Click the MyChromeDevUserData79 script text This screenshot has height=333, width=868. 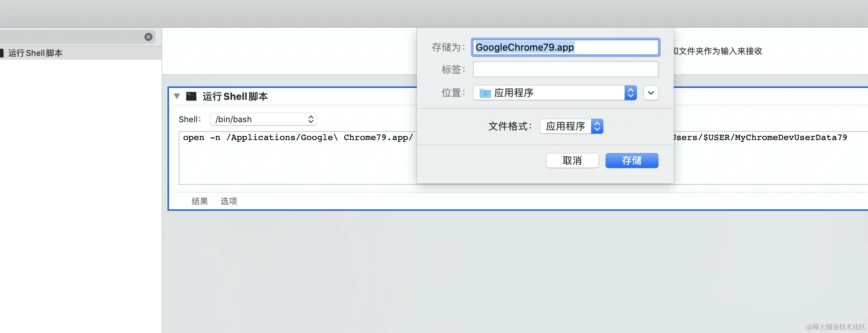[791, 137]
